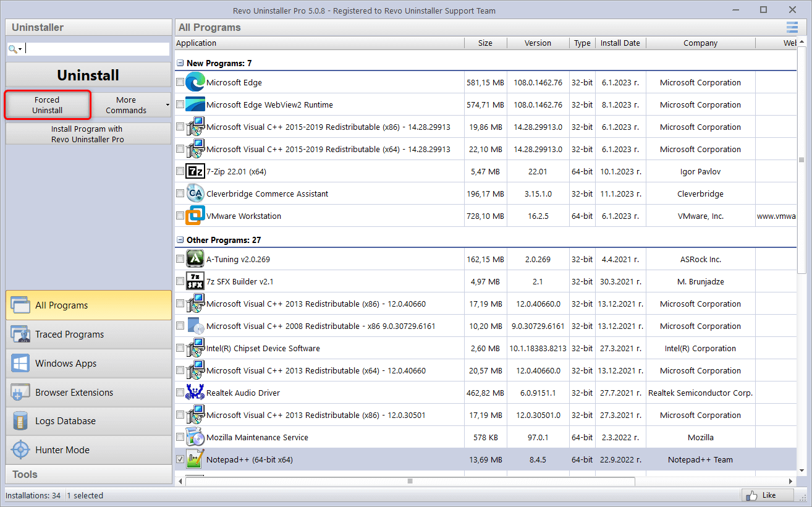Viewport: 812px width, 507px height.
Task: Collapse the Other Programs group
Action: [180, 240]
